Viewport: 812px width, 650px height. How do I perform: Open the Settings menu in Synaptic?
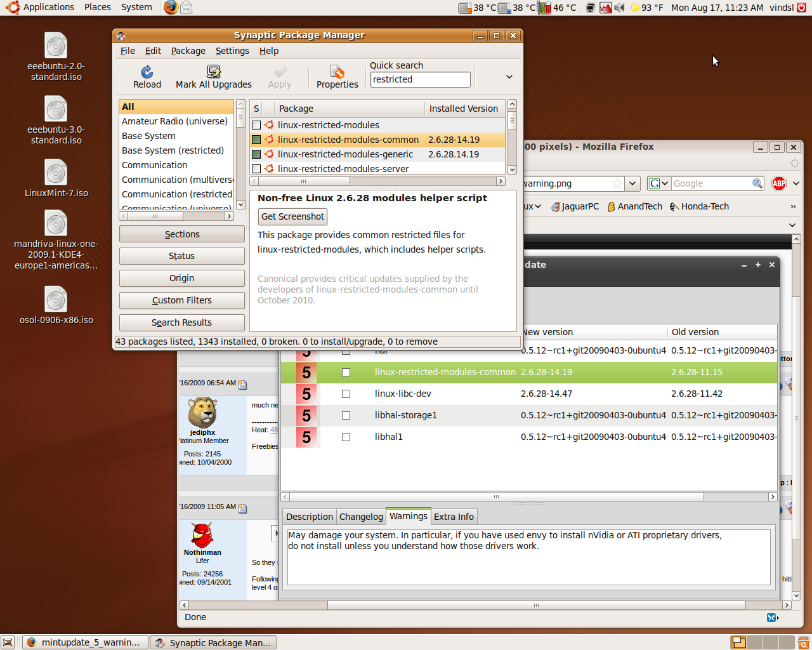pos(232,51)
